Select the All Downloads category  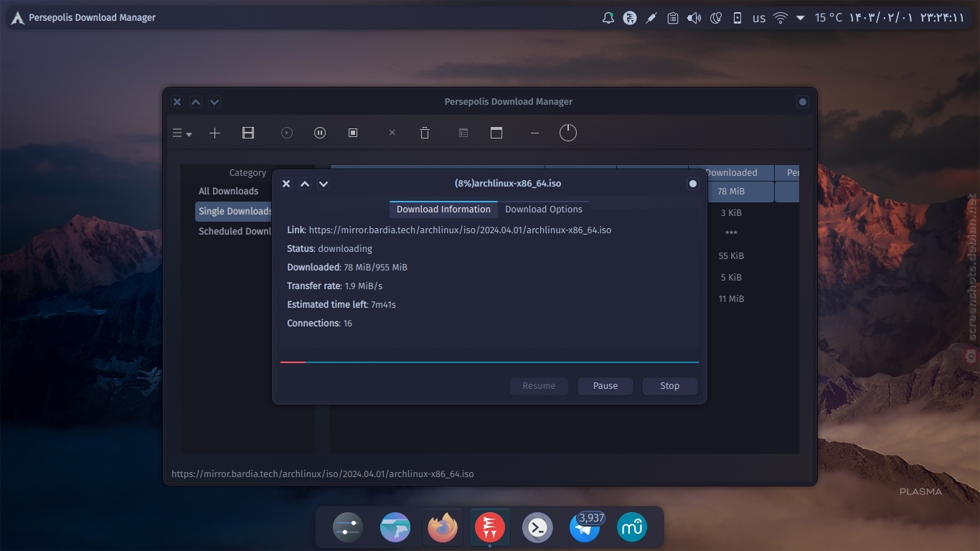[228, 191]
